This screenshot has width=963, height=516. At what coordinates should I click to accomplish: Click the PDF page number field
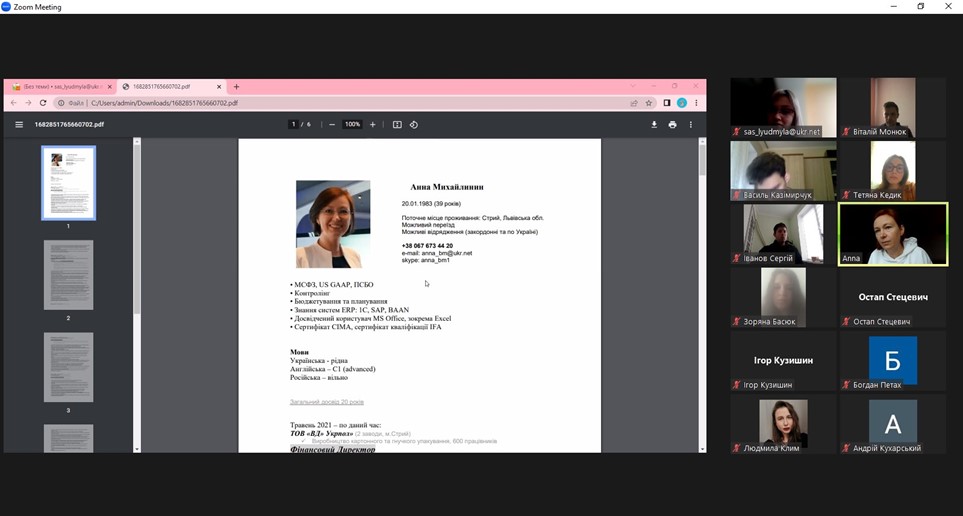(294, 125)
